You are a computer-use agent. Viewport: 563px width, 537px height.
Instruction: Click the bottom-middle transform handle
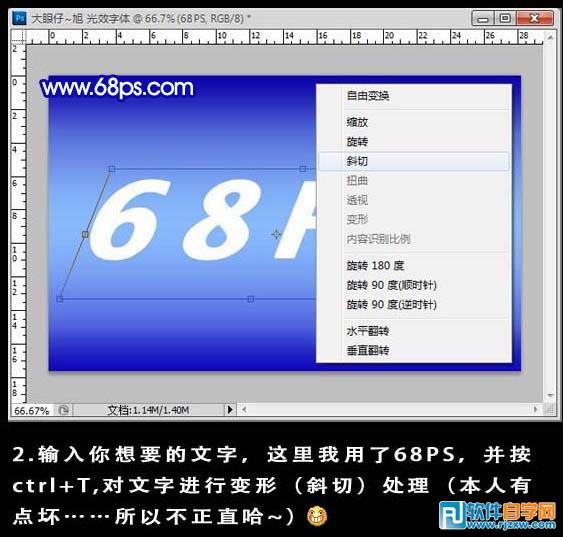[251, 299]
